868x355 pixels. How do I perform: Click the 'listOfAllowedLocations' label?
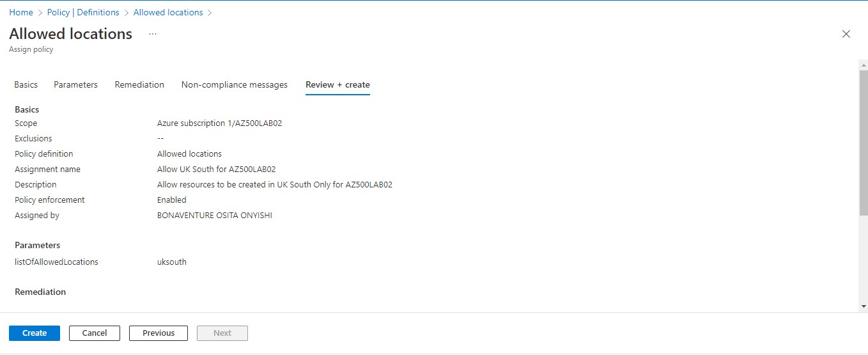tap(56, 262)
